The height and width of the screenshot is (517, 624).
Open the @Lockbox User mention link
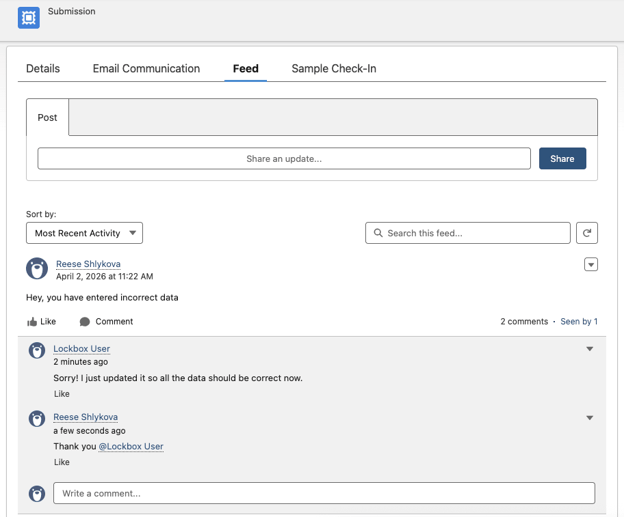point(131,447)
